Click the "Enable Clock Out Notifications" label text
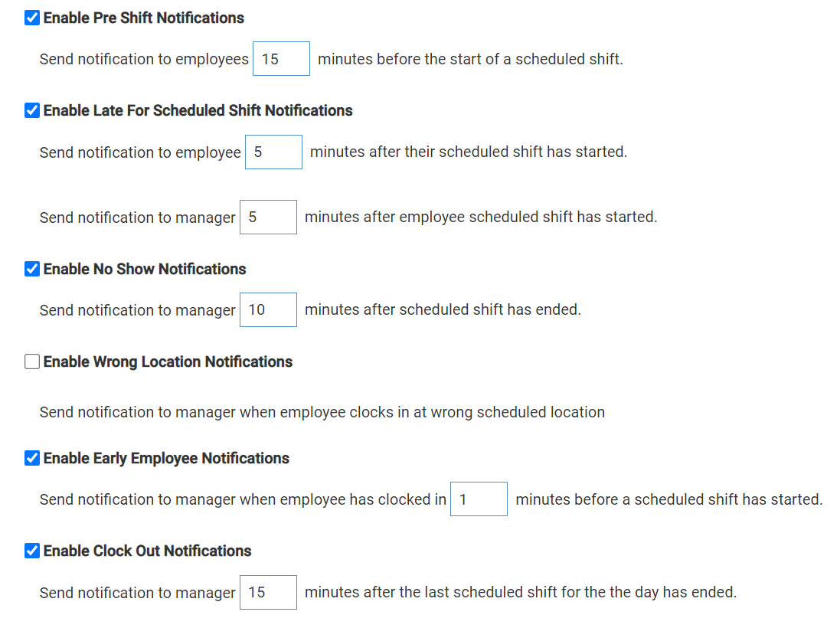Image resolution: width=840 pixels, height=628 pixels. point(147,551)
